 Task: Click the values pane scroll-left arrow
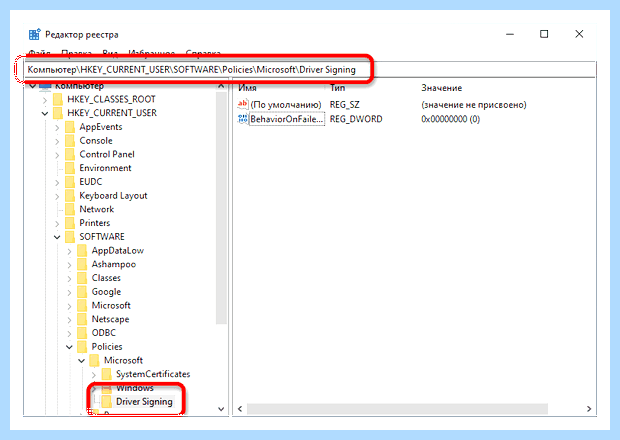[240, 409]
